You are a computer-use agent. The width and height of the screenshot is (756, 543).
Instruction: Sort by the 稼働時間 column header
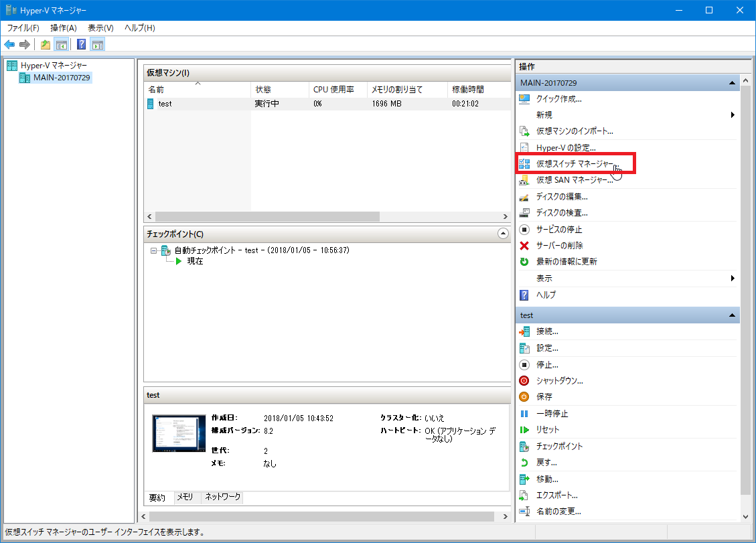[479, 89]
